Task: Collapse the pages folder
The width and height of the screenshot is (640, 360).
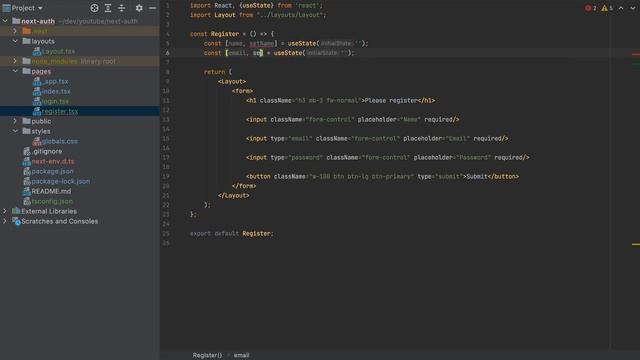Action: 15,71
